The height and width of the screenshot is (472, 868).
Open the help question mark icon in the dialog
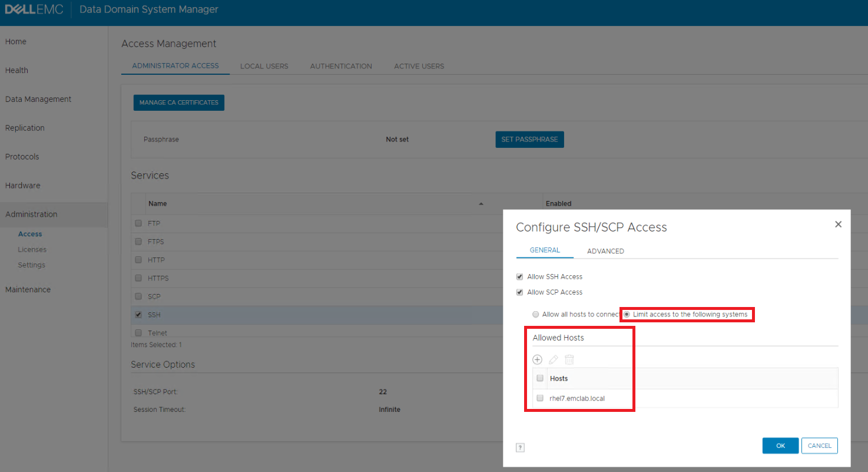[x=520, y=447]
